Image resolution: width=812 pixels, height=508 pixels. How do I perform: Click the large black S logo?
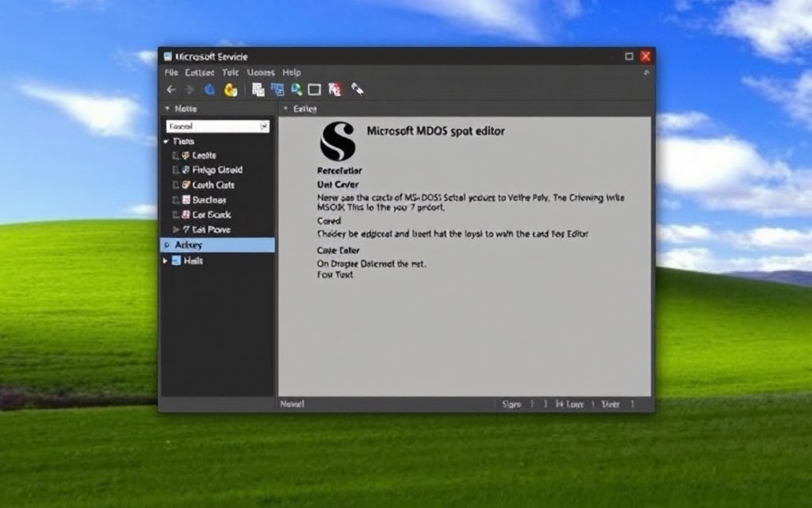(x=338, y=141)
